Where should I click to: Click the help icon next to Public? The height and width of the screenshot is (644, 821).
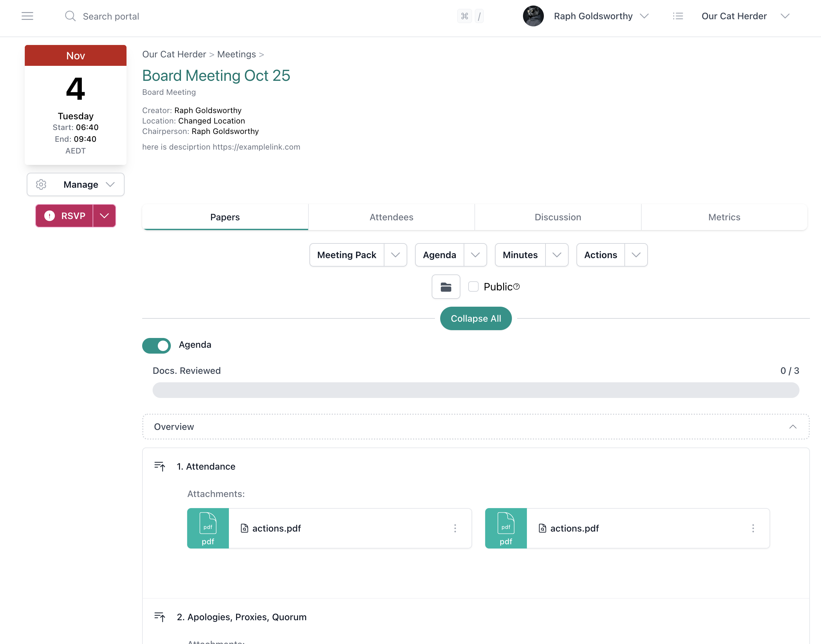(x=516, y=286)
